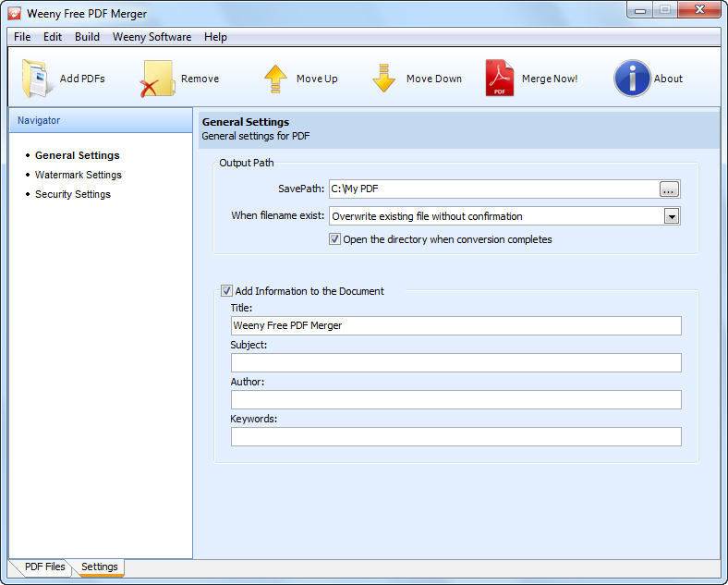Open the Weeny Software menu
Screen dimensions: 728x585
[x=152, y=37]
